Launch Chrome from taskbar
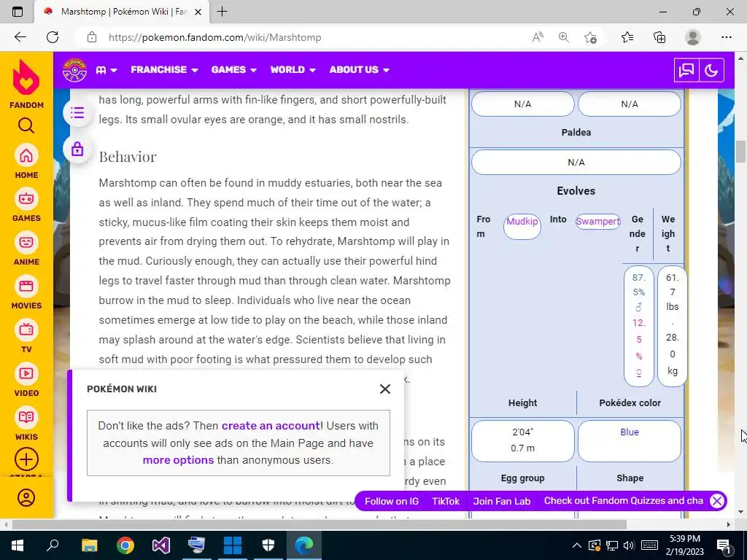Image resolution: width=747 pixels, height=560 pixels. click(x=125, y=545)
